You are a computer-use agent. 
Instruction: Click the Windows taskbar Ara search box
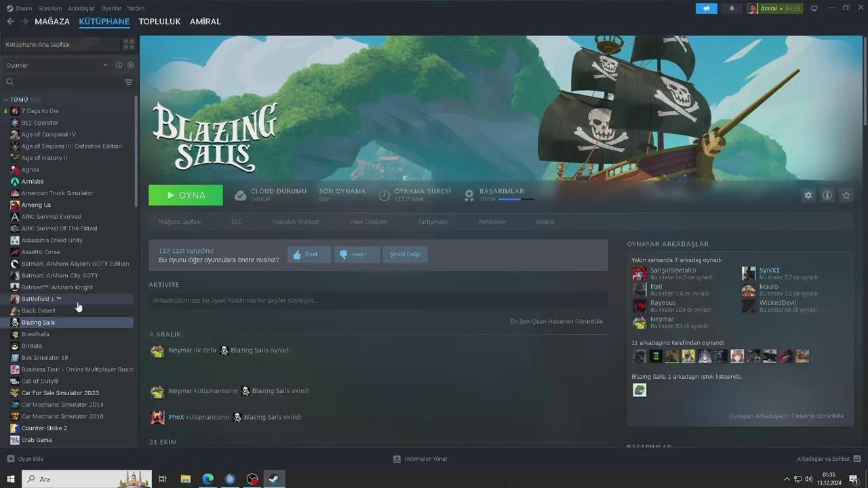[87, 479]
